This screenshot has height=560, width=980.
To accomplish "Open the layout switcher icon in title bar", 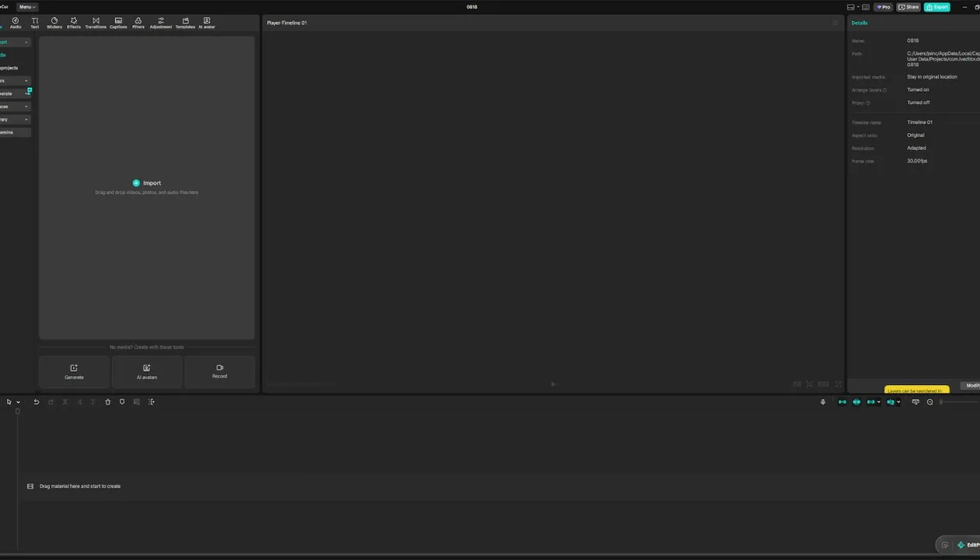I will [852, 7].
